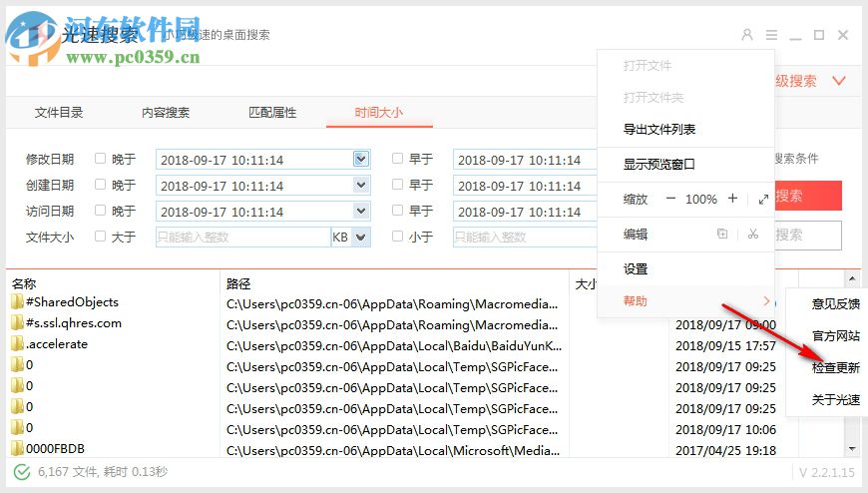
Task: Click the #SharedObjects folder icon
Action: click(17, 302)
